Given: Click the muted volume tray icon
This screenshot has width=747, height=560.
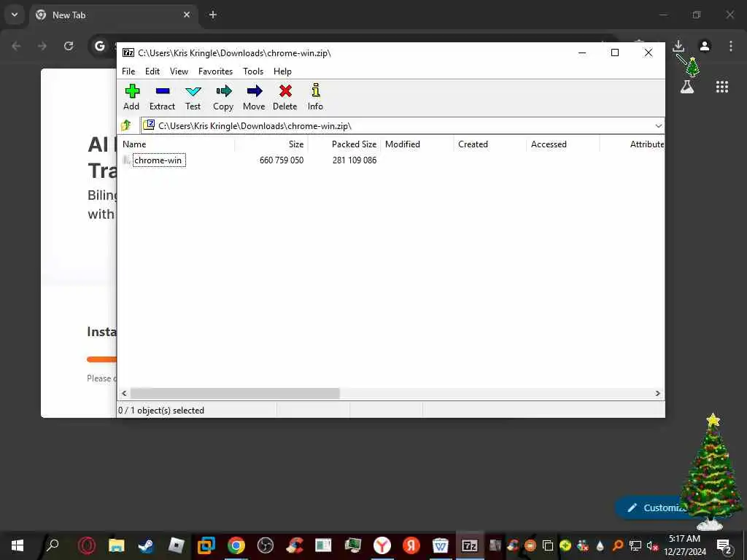Looking at the screenshot, I should [x=651, y=545].
